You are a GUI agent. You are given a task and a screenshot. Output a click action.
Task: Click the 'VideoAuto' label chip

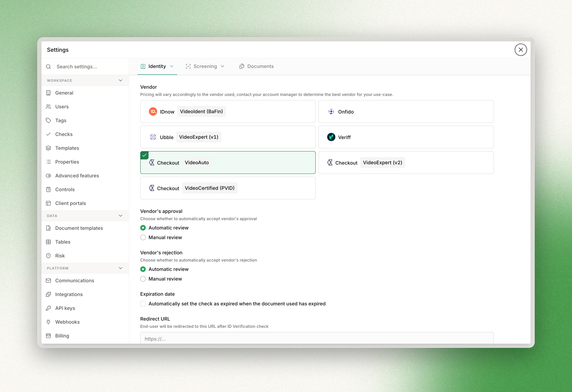click(x=197, y=163)
